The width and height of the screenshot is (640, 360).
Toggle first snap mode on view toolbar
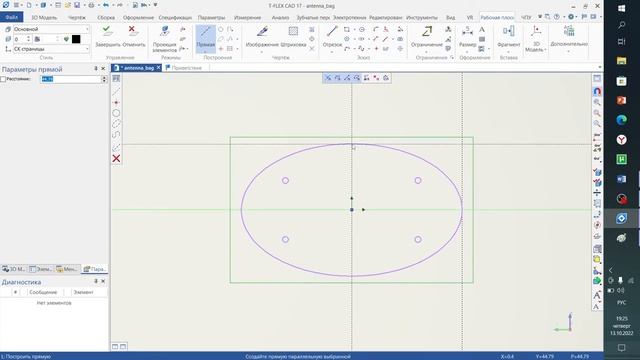point(328,78)
